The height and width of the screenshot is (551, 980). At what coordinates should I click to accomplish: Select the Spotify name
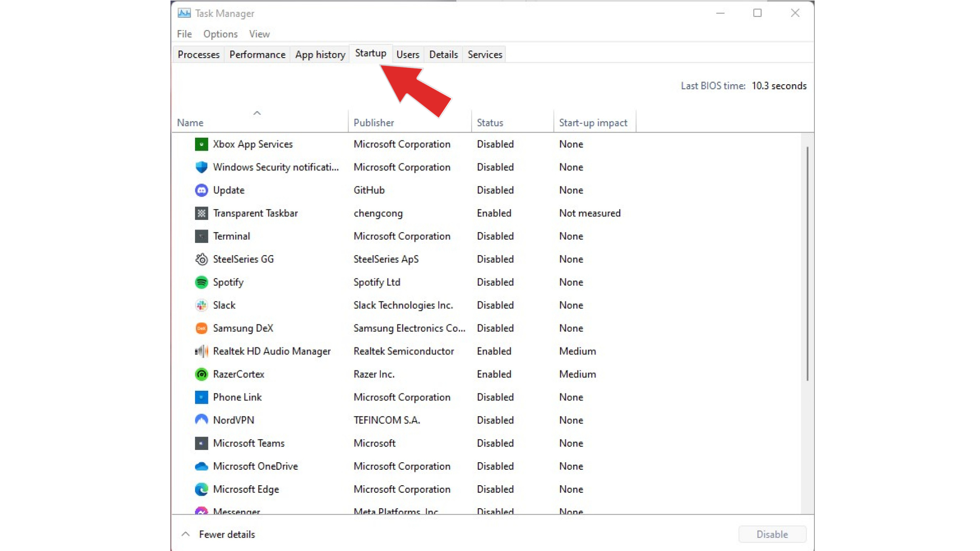(x=228, y=283)
